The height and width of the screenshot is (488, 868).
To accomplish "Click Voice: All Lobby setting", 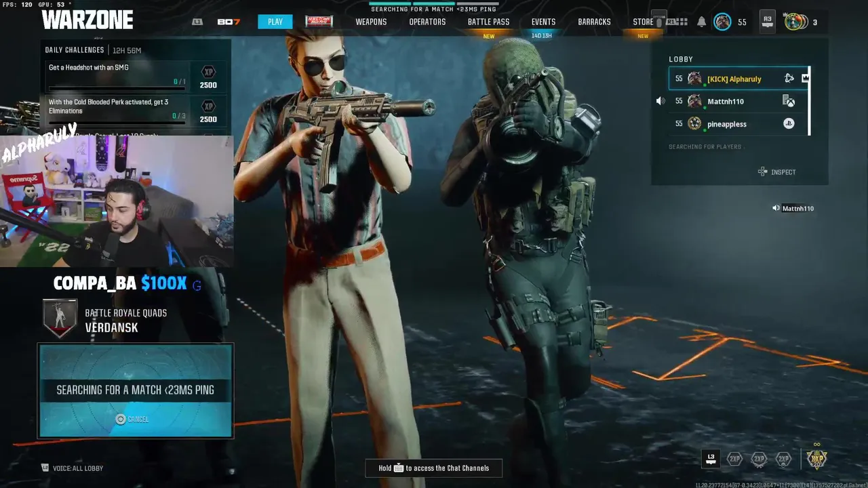I will tap(72, 468).
